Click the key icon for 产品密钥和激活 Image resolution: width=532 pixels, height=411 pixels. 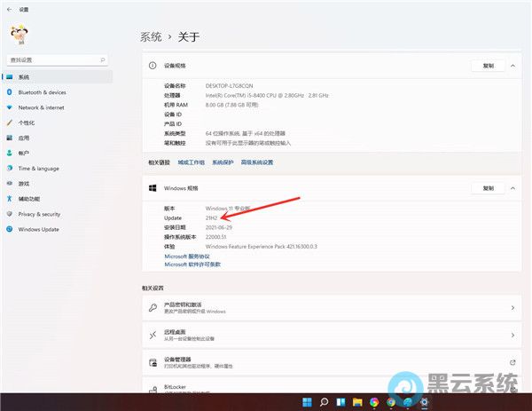coord(153,308)
